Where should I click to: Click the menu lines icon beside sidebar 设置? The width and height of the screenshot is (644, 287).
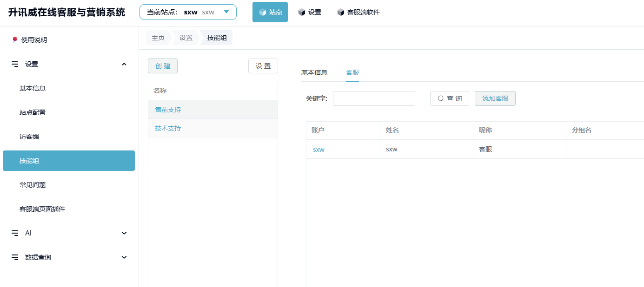15,64
